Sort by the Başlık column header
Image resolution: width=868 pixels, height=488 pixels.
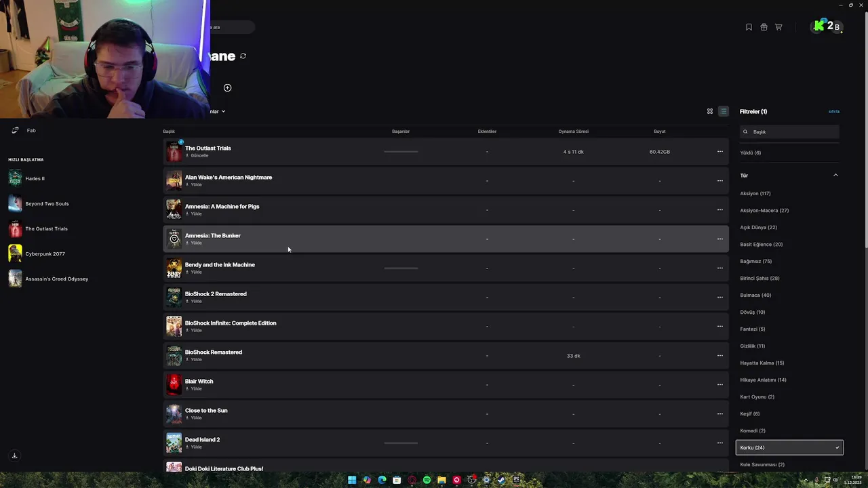(x=169, y=131)
